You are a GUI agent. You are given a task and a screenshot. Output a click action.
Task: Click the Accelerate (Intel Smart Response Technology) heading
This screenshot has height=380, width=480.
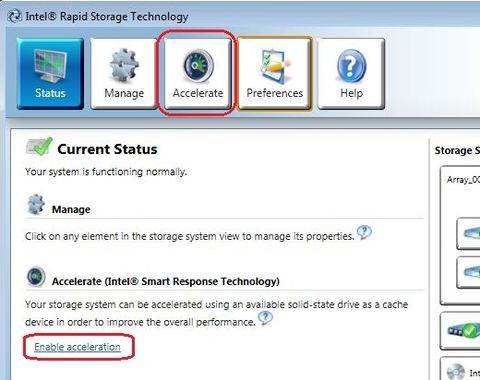[166, 281]
